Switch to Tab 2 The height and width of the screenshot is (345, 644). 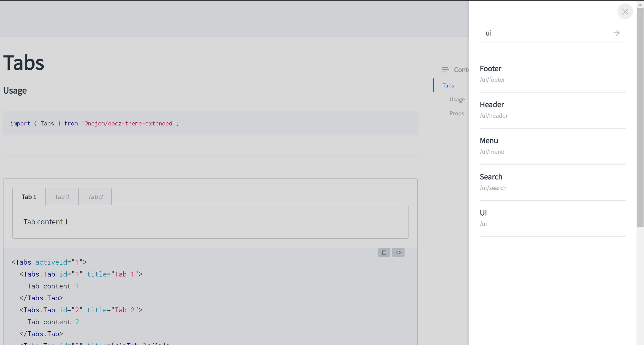pyautogui.click(x=62, y=197)
